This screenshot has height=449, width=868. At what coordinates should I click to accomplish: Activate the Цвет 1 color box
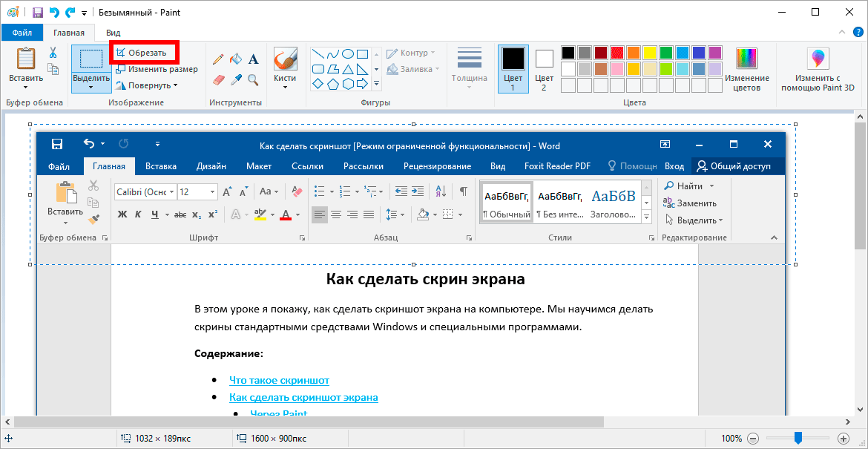(513, 68)
